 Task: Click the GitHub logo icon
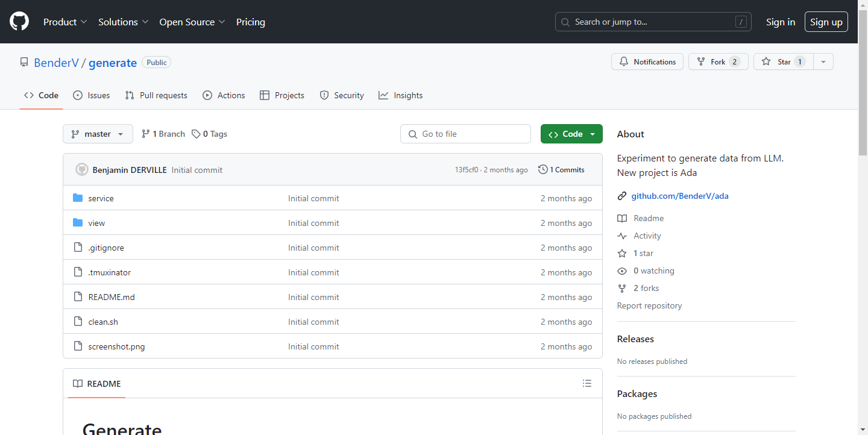(x=19, y=22)
